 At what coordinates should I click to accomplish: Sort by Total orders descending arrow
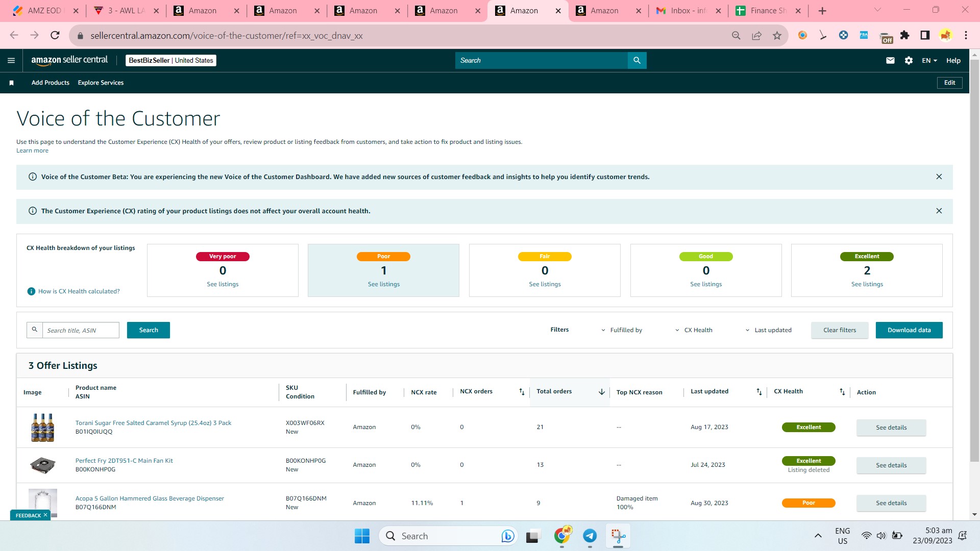[x=602, y=392]
